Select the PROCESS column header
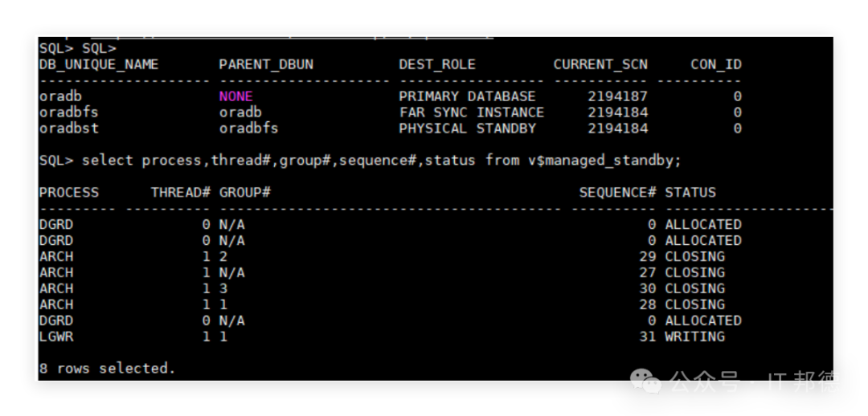Viewport: 868px width, 416px height. coord(68,193)
